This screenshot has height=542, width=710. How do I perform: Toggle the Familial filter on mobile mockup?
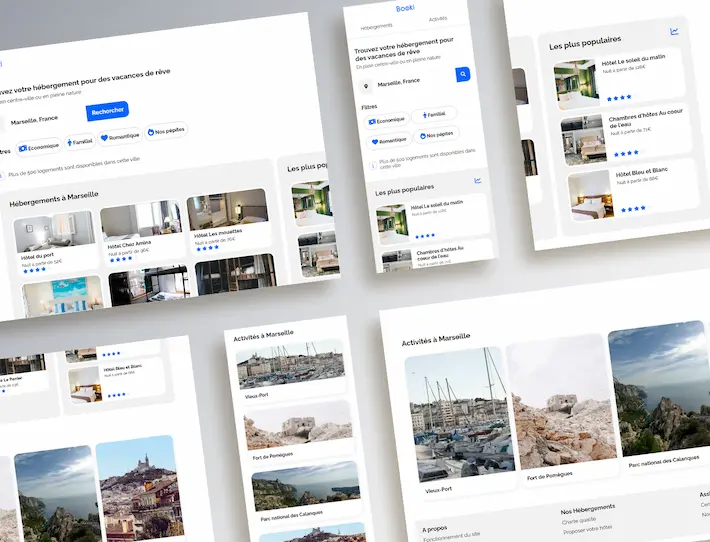434,115
